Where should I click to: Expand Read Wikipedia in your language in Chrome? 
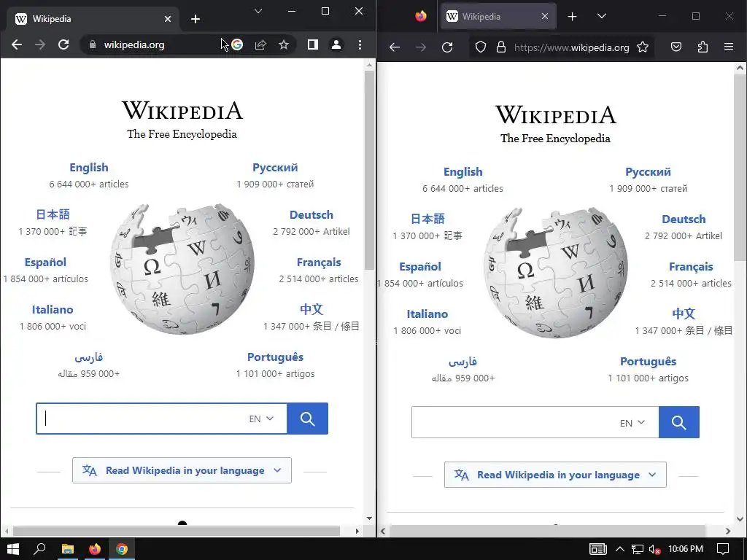pos(182,470)
